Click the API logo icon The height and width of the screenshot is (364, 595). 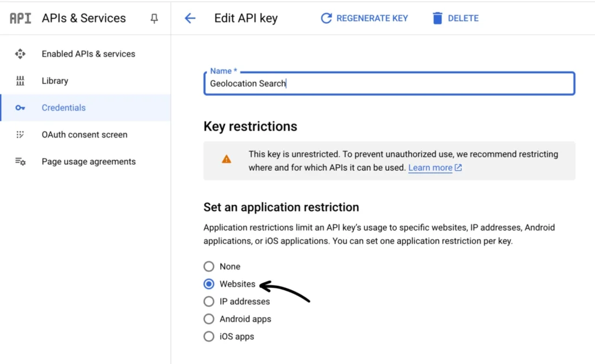[20, 19]
